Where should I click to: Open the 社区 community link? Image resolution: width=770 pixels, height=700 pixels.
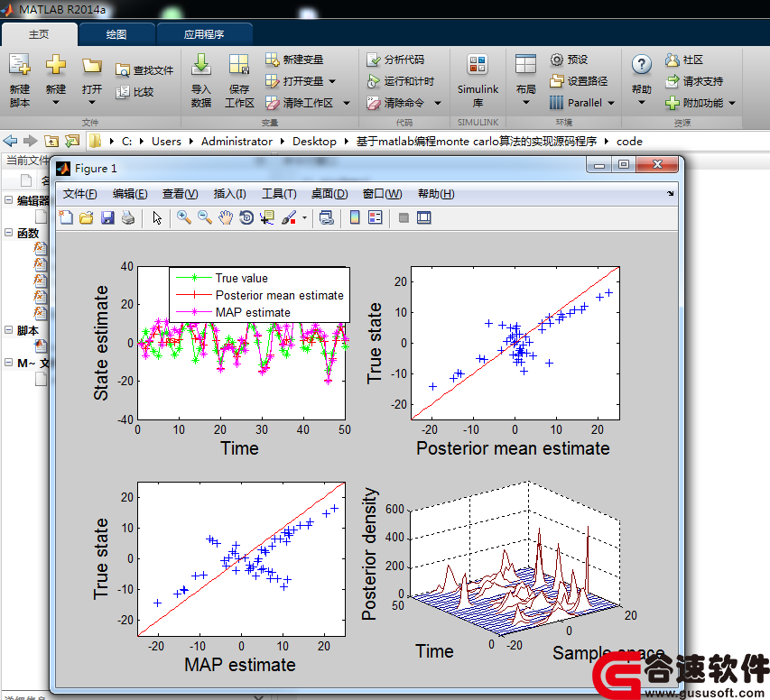(x=684, y=60)
